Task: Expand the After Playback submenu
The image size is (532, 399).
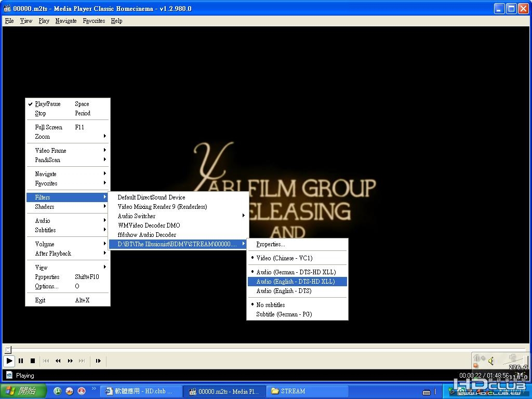Action: 68,254
